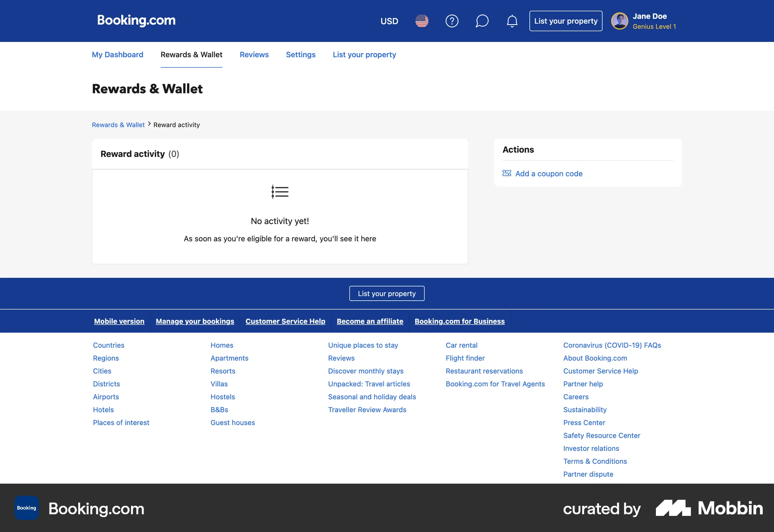Image resolution: width=774 pixels, height=532 pixels.
Task: Click the List your property button
Action: (x=566, y=21)
